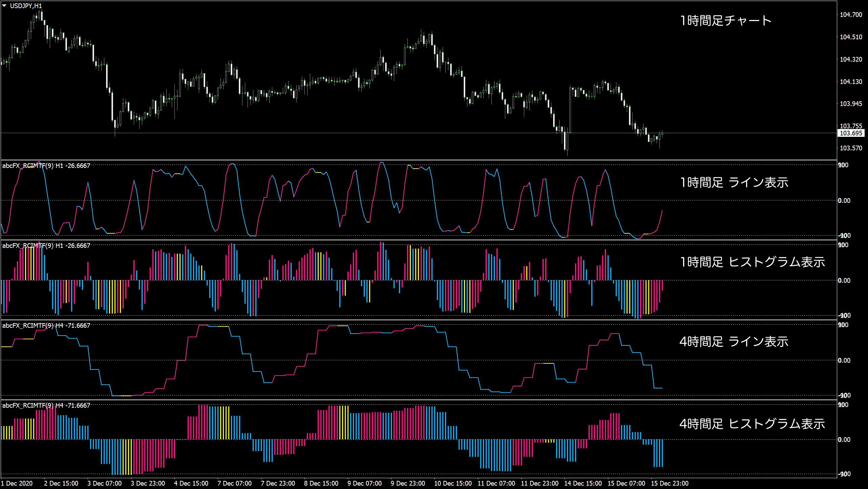
Task: Select the abcFX_RCIMTF(9) H1 line indicator label
Action: point(46,166)
